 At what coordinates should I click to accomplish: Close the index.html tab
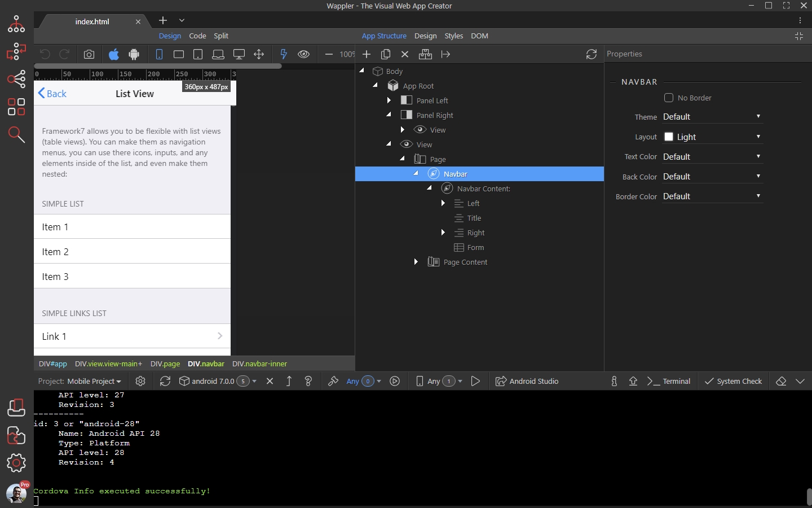click(138, 21)
